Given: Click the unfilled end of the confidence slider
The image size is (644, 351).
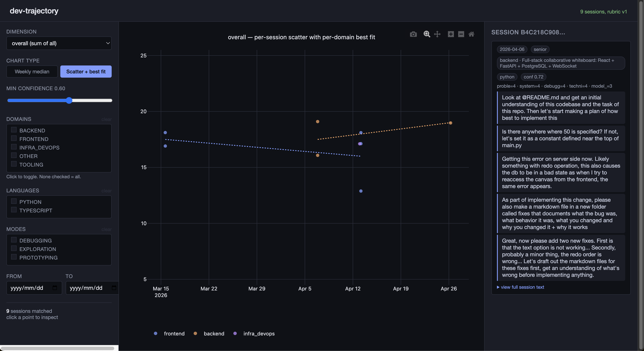Looking at the screenshot, I should click(92, 100).
